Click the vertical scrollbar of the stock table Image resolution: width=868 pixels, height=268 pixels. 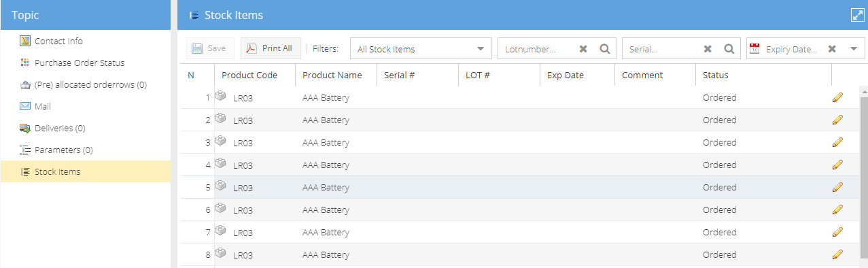tap(864, 177)
